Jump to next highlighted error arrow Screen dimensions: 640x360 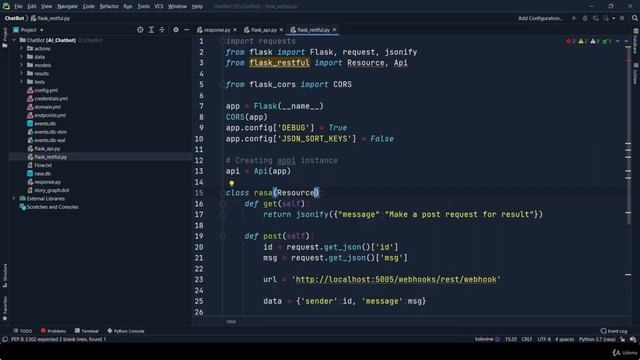coord(626,41)
